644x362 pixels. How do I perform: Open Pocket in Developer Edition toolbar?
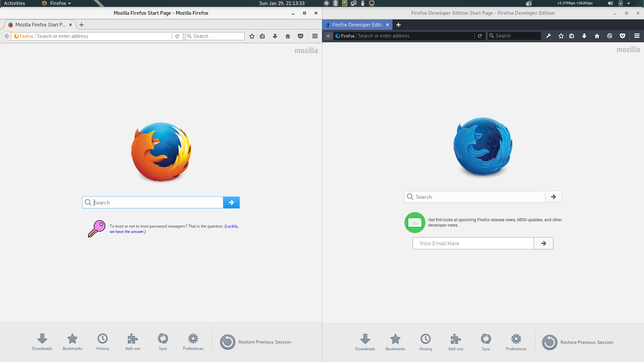623,36
